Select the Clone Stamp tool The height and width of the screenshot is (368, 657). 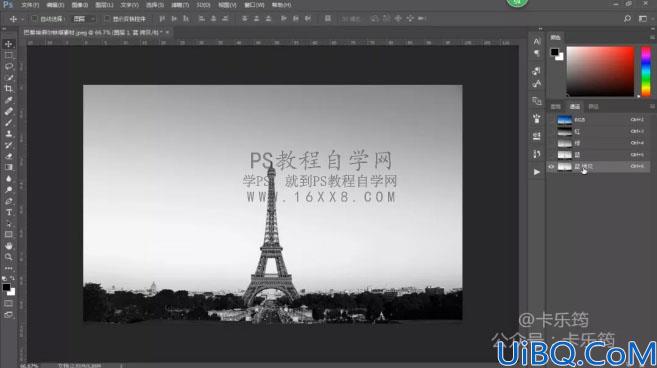point(8,134)
